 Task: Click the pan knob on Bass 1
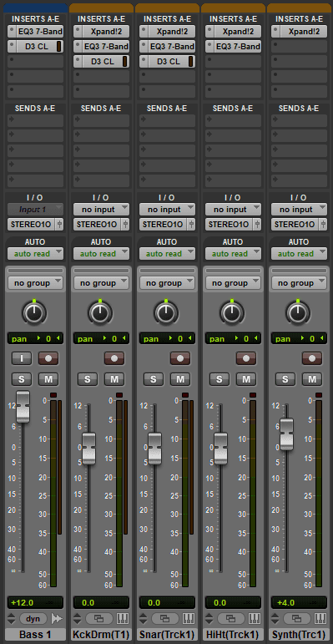click(x=34, y=313)
